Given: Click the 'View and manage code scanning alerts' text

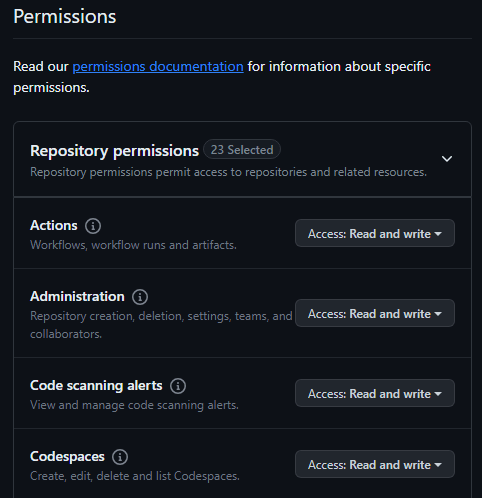Looking at the screenshot, I should coord(134,405).
